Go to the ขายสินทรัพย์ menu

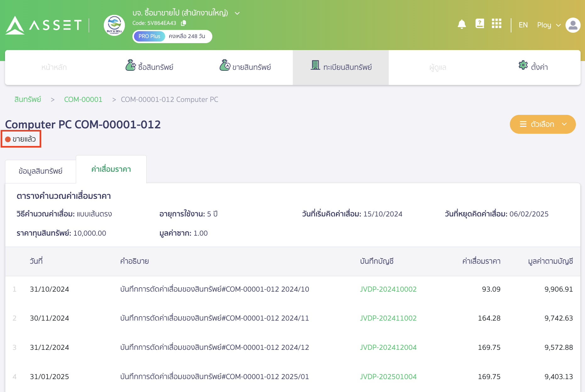tap(245, 67)
